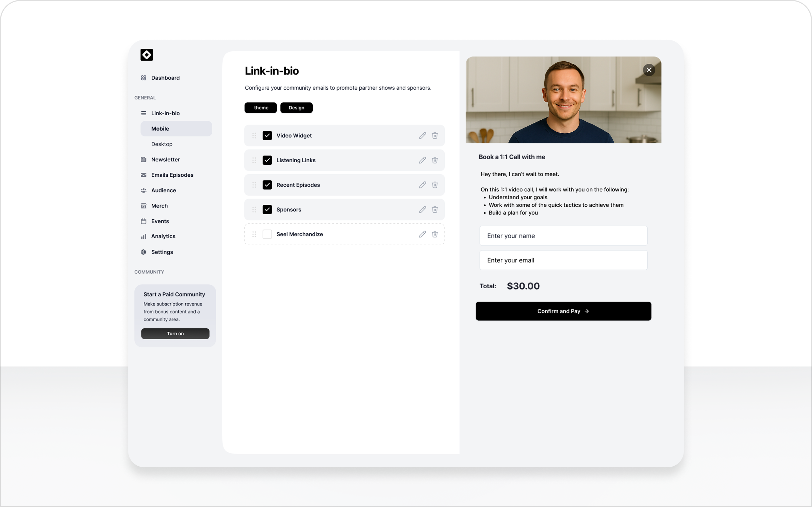Viewport: 812px width, 507px height.
Task: Uncheck the Recent Episodes checkbox
Action: 267,185
